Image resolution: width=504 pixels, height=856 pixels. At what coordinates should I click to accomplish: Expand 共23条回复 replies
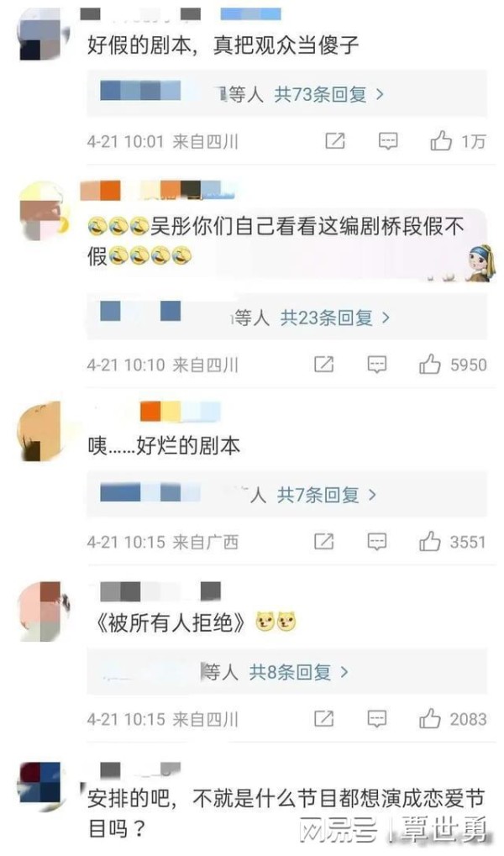pos(335,318)
